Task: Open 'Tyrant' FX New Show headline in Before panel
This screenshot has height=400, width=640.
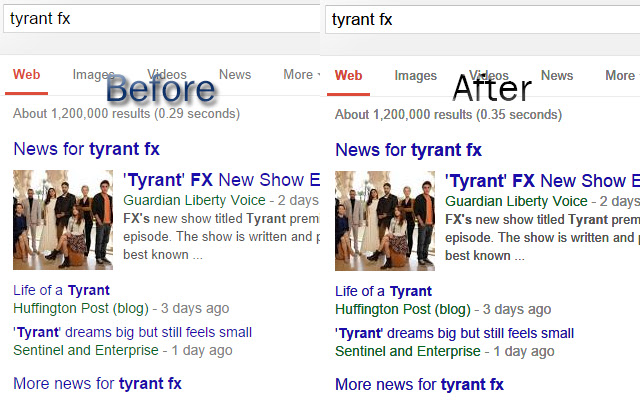Action: (x=220, y=181)
